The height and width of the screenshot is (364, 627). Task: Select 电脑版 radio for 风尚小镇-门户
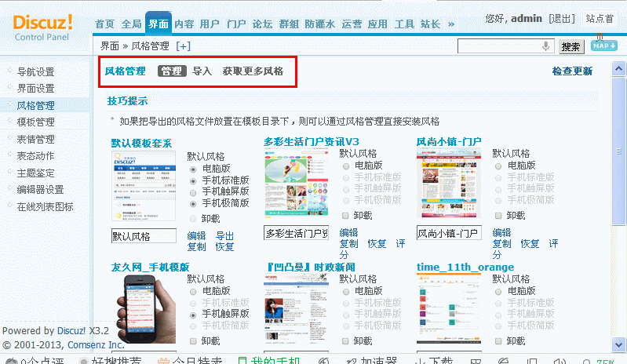[498, 166]
